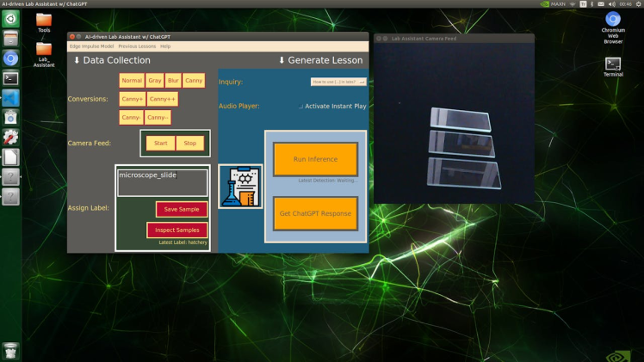
Task: Click the NVIDIA MAXN power mode indicator
Action: [x=553, y=4]
